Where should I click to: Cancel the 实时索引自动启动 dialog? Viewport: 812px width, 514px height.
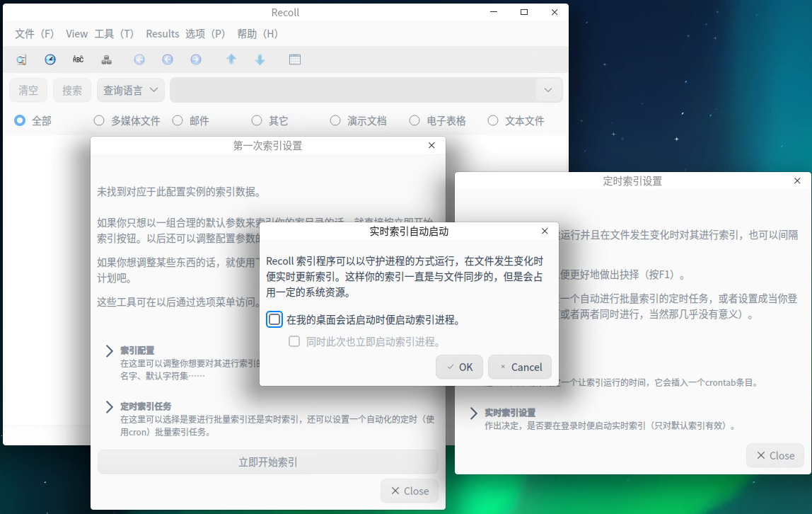click(520, 367)
